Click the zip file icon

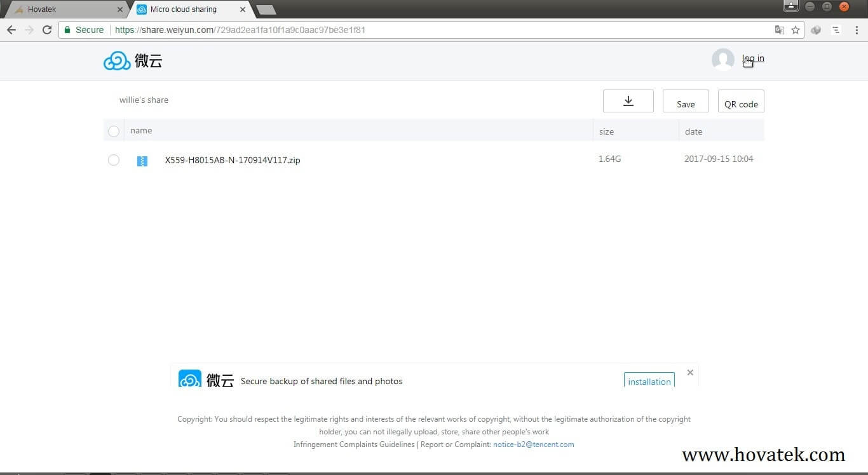coord(142,161)
